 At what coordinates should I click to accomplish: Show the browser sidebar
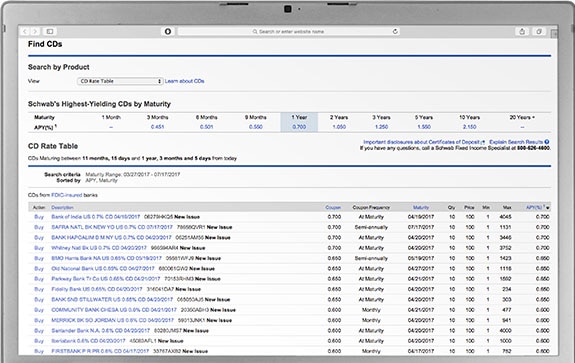tap(50, 32)
